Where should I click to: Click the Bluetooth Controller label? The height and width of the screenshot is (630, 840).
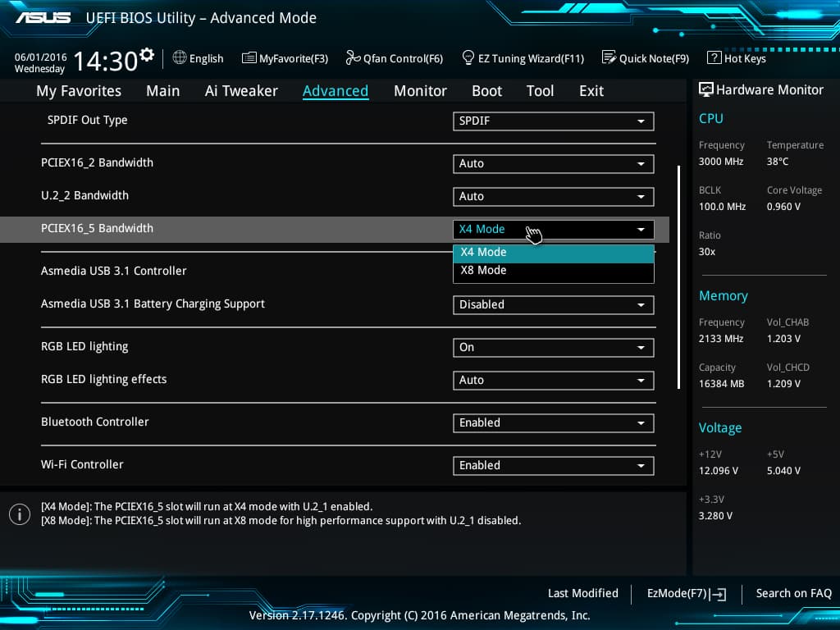pyautogui.click(x=95, y=422)
